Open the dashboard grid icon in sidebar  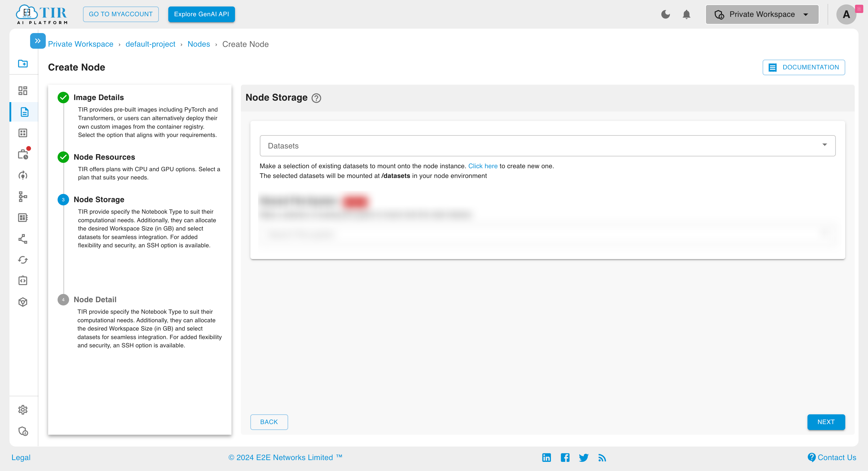coord(23,91)
